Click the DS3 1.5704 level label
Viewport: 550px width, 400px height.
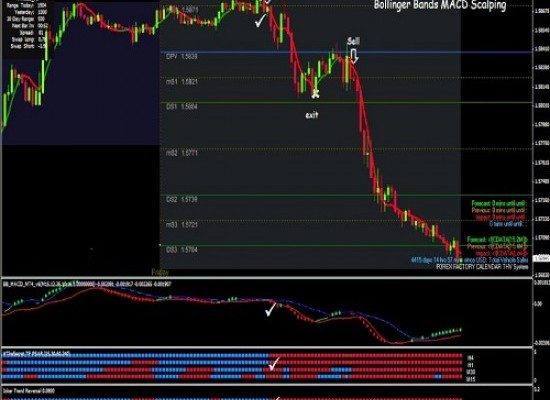click(x=182, y=249)
